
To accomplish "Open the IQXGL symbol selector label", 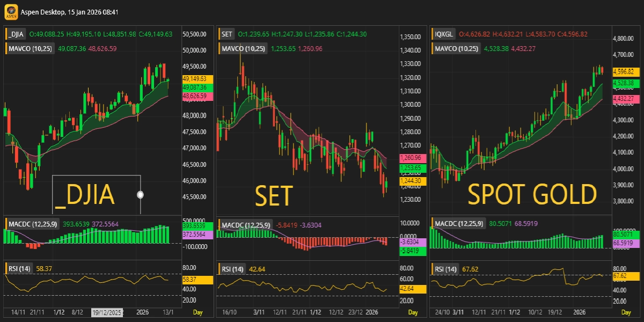I will (x=444, y=34).
